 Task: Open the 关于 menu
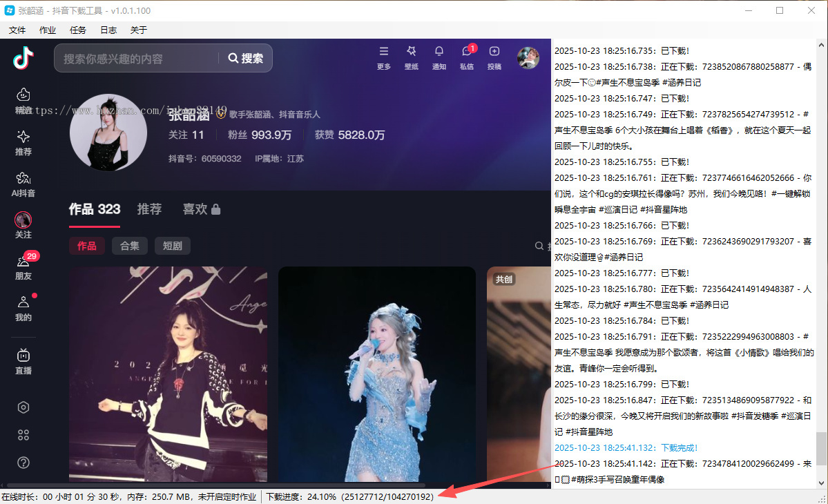pos(138,30)
